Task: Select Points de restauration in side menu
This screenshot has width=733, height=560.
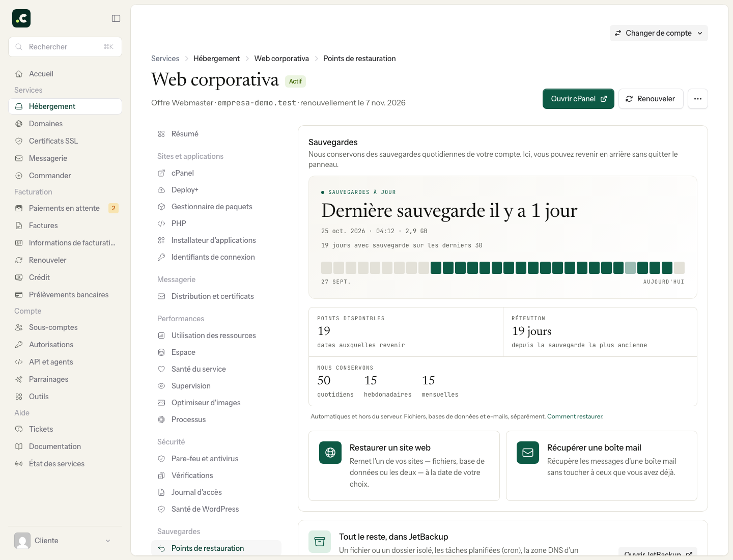Action: (216, 548)
